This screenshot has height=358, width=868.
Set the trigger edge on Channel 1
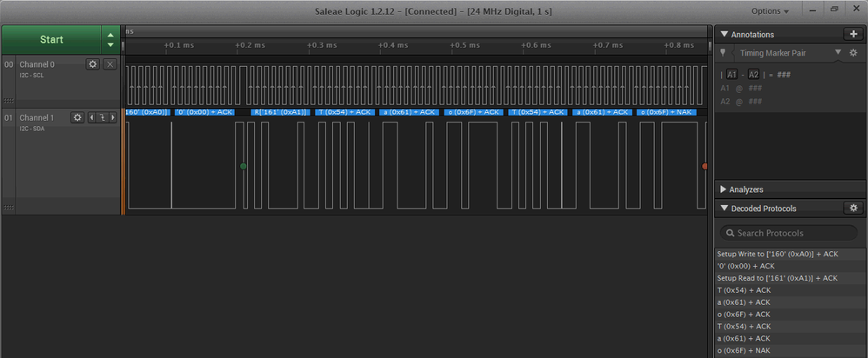tap(103, 117)
